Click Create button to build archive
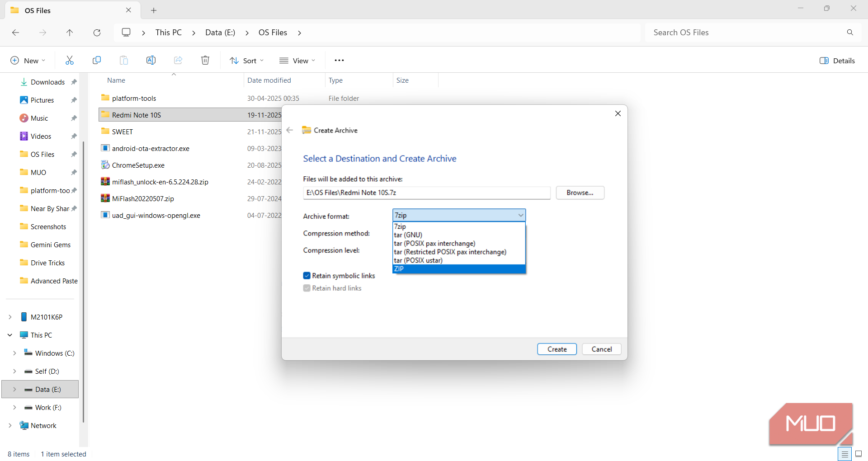Screen dimensions: 868x461 pyautogui.click(x=557, y=349)
